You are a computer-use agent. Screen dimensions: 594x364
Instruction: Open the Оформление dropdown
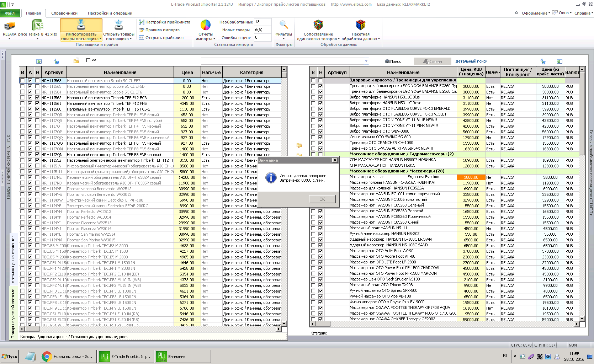pyautogui.click(x=536, y=13)
